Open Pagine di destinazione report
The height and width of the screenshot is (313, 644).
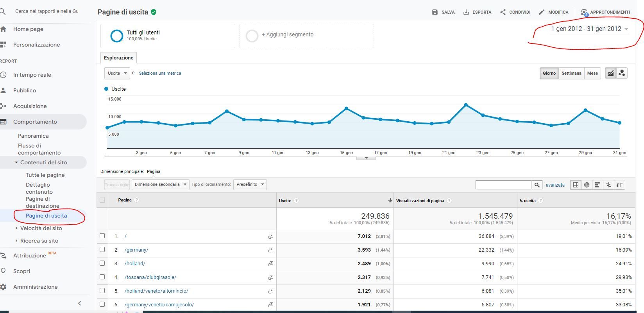(x=43, y=202)
